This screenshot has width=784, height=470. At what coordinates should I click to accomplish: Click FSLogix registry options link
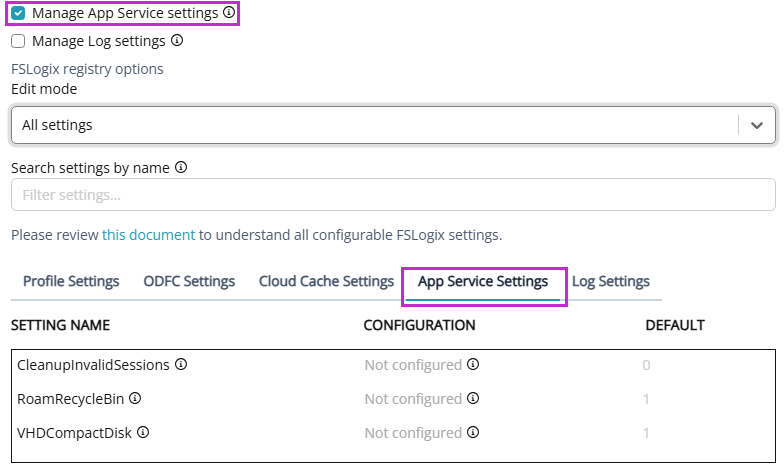coord(87,69)
